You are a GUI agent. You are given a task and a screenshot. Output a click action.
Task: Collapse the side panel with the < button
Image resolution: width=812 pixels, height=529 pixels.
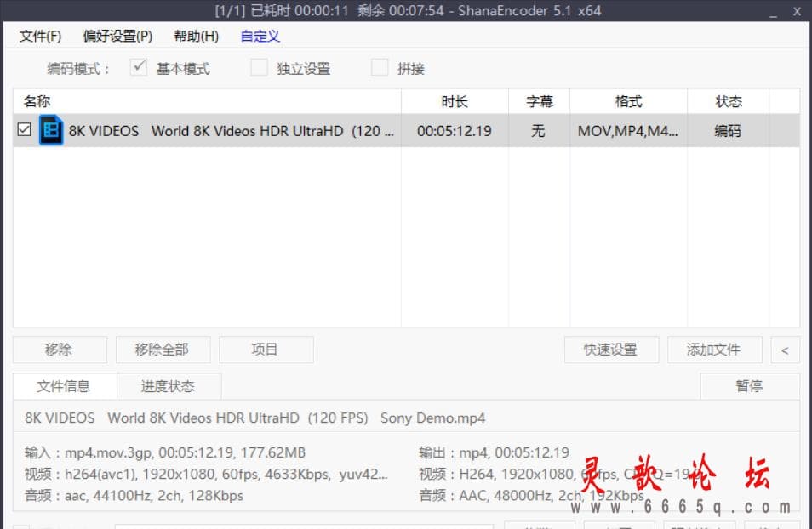click(785, 350)
